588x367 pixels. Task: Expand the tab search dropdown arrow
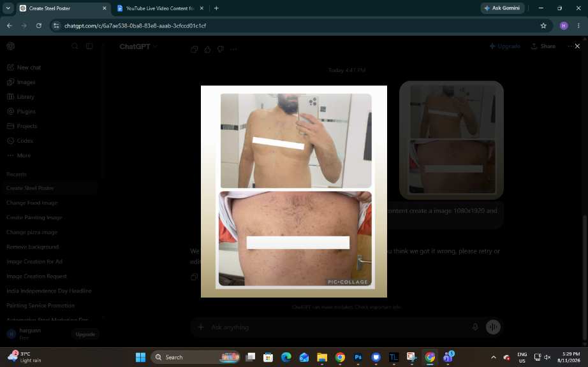click(8, 8)
